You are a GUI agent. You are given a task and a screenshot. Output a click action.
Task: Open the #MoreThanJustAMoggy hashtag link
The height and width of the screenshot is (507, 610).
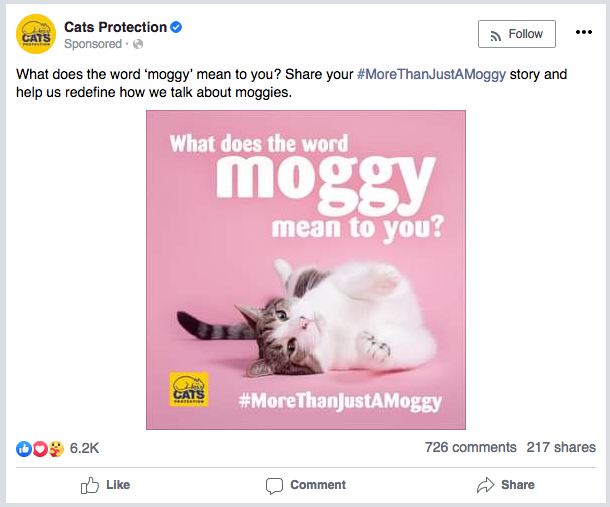click(x=431, y=74)
